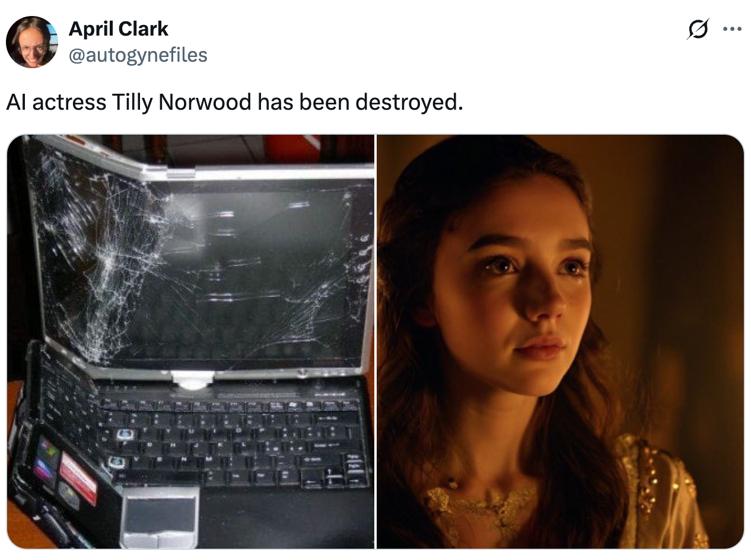Open the broken laptop photo
751x560 pixels.
point(191,342)
